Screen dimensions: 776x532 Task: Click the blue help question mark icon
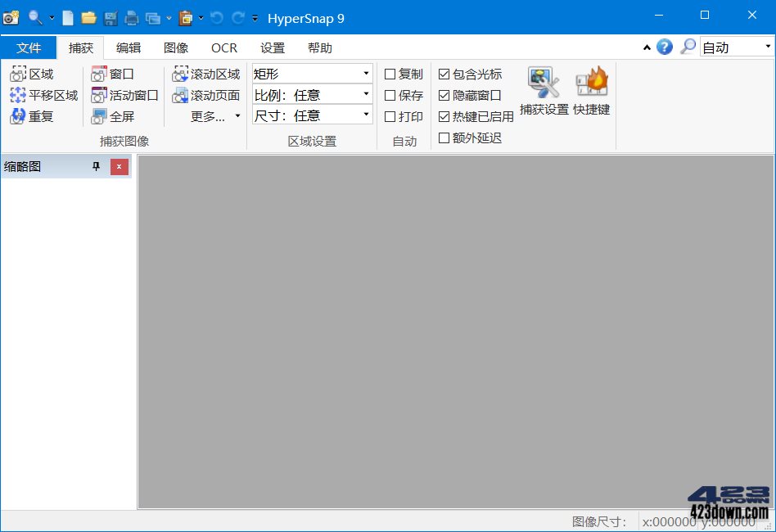(x=665, y=47)
